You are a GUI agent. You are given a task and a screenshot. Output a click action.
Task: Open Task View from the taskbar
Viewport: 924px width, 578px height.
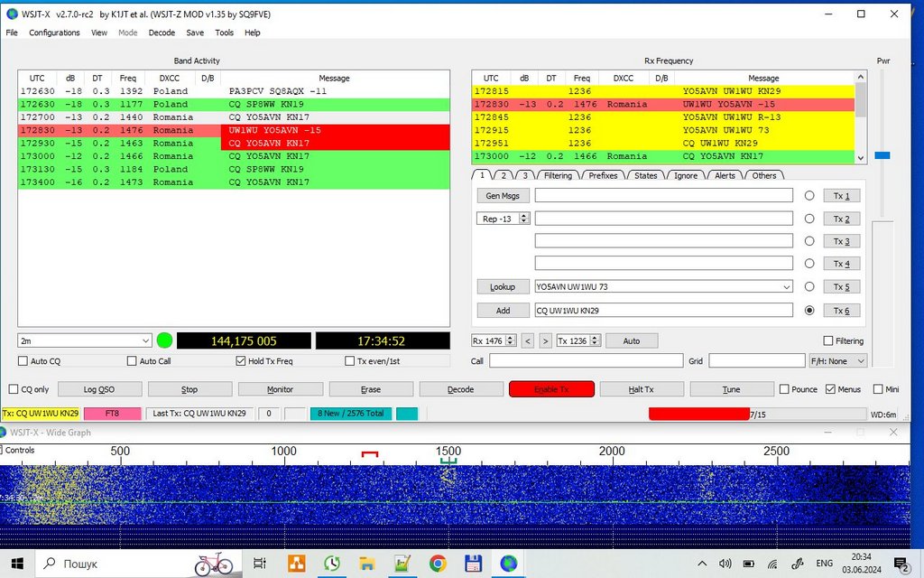259,564
